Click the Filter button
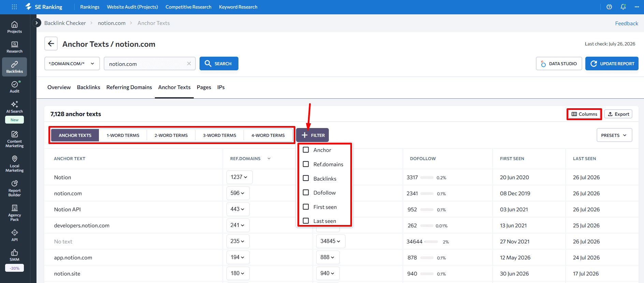Screen dimensions: 644x283 pyautogui.click(x=312, y=135)
